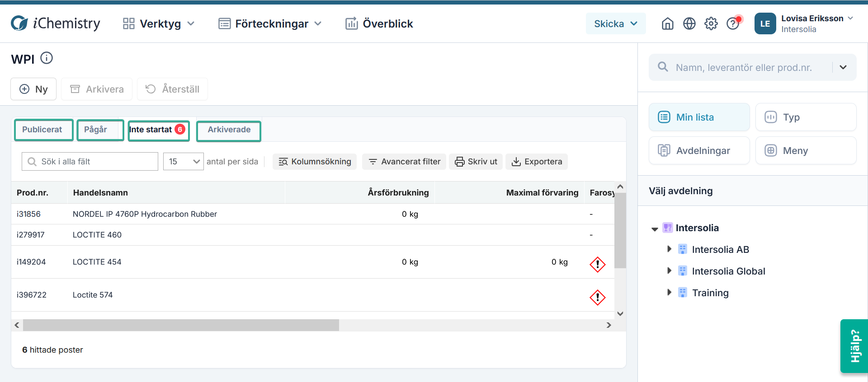
Task: Click the Sök i alla fält field
Action: 90,161
